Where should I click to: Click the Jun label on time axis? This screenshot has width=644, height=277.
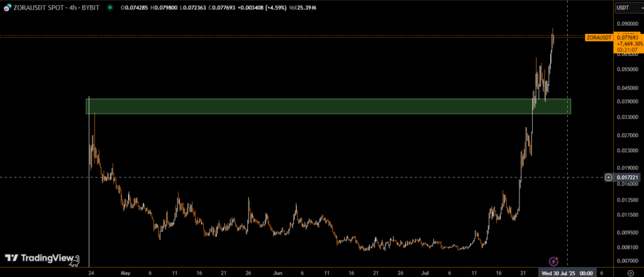point(277,274)
